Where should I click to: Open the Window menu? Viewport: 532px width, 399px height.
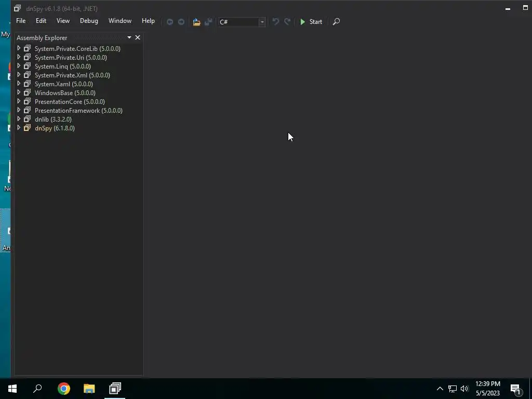pos(120,21)
